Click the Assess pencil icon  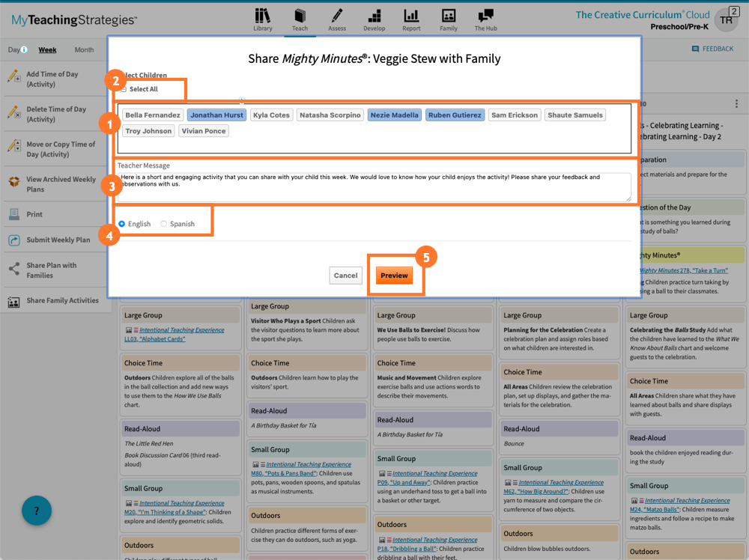(x=337, y=16)
